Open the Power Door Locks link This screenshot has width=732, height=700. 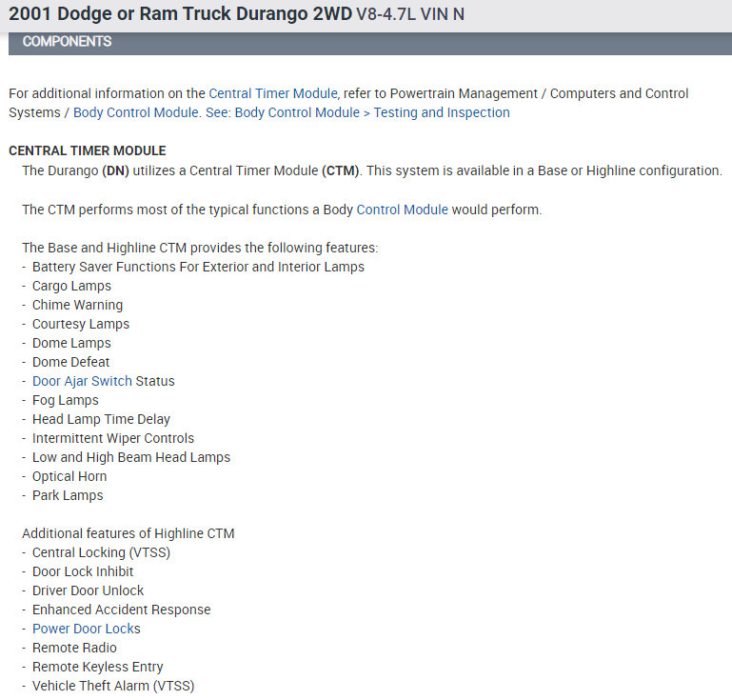point(87,629)
